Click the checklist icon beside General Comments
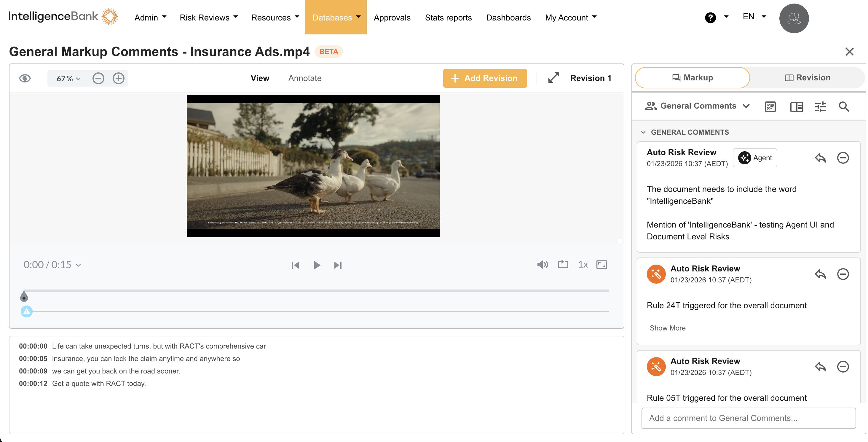 tap(770, 106)
